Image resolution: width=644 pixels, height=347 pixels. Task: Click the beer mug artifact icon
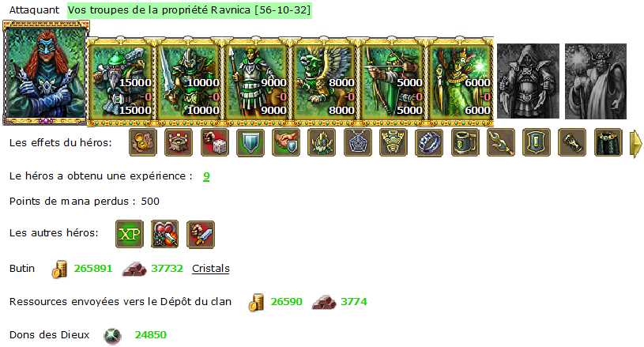tap(465, 142)
